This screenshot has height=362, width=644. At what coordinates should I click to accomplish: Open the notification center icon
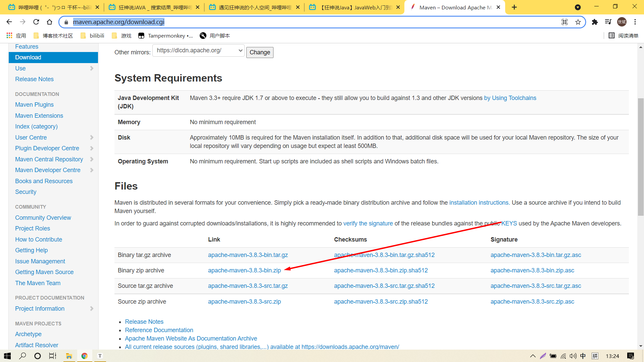631,356
